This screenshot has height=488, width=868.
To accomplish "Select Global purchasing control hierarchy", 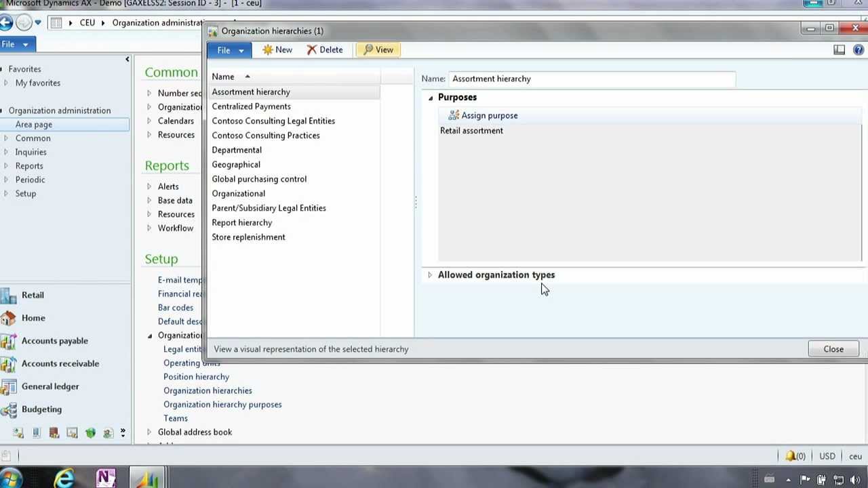I will [259, 179].
